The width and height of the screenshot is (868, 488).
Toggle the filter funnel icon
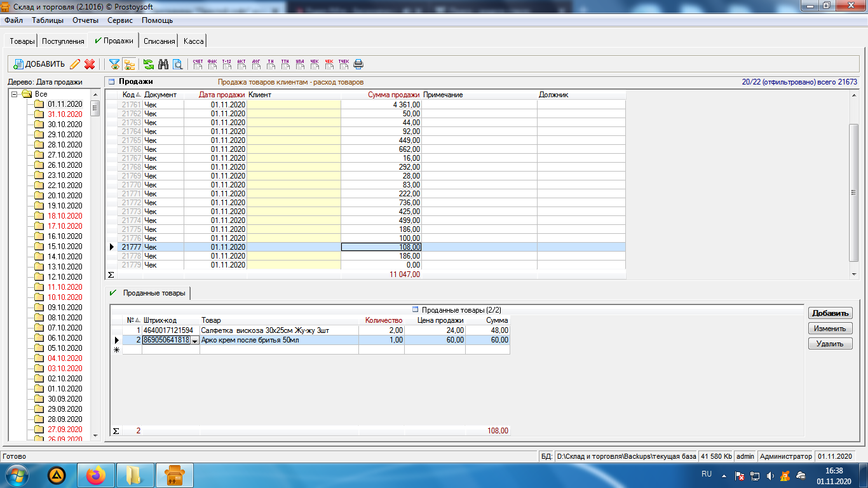pos(114,64)
